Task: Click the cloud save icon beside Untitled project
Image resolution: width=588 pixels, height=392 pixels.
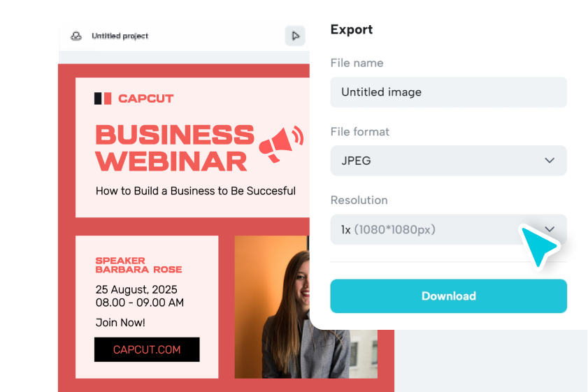Action: [76, 36]
